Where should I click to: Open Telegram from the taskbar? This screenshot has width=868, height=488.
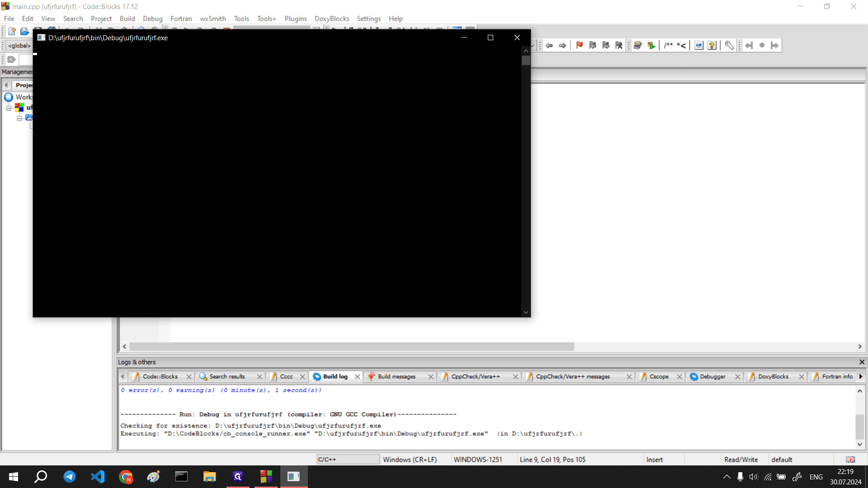point(70,477)
